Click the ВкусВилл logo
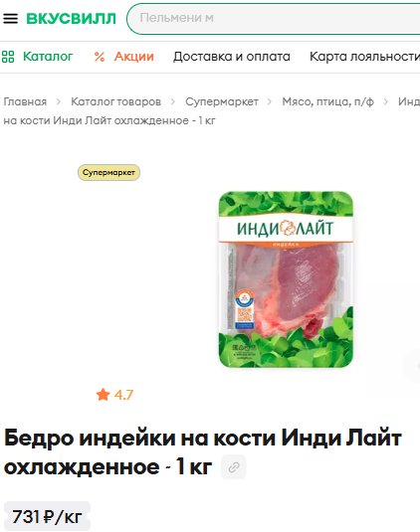 pos(72,19)
